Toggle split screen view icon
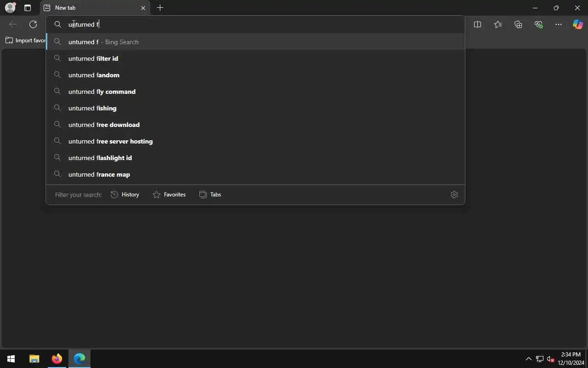Image resolution: width=588 pixels, height=368 pixels. coord(477,24)
